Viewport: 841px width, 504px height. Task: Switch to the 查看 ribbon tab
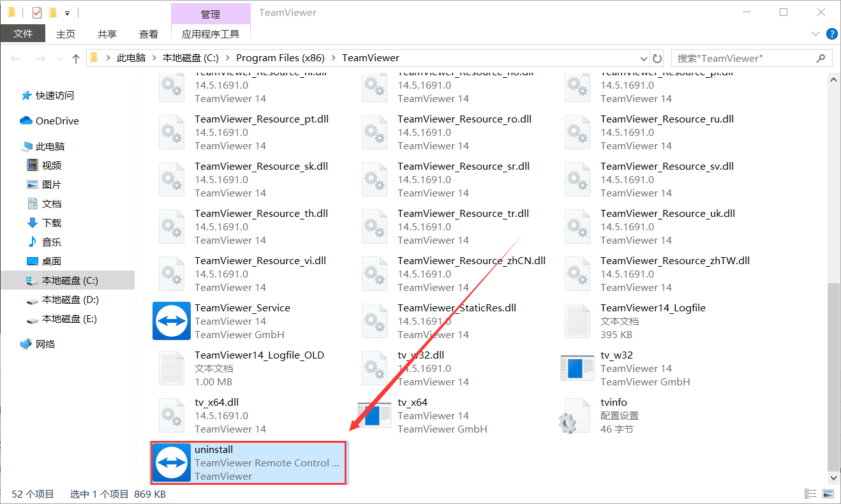coord(149,34)
